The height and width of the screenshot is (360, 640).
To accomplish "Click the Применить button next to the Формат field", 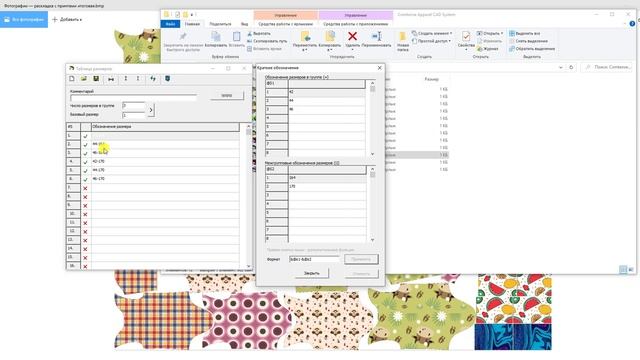I will (361, 259).
